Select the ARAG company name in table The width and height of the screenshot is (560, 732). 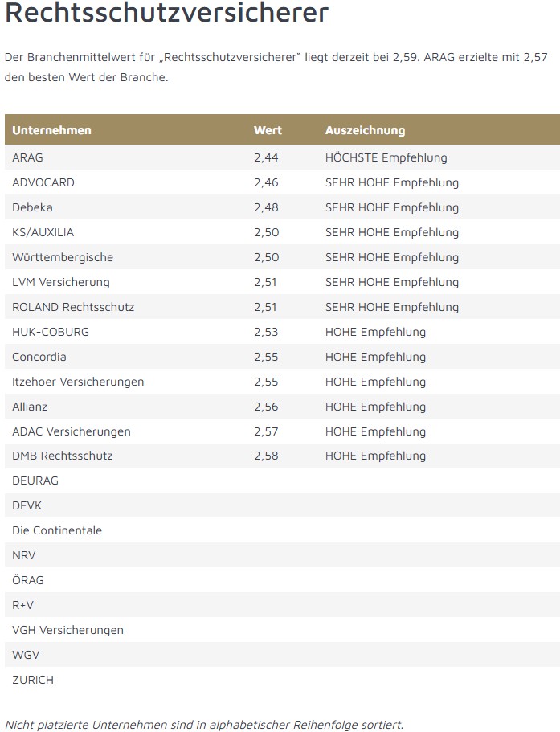[27, 157]
